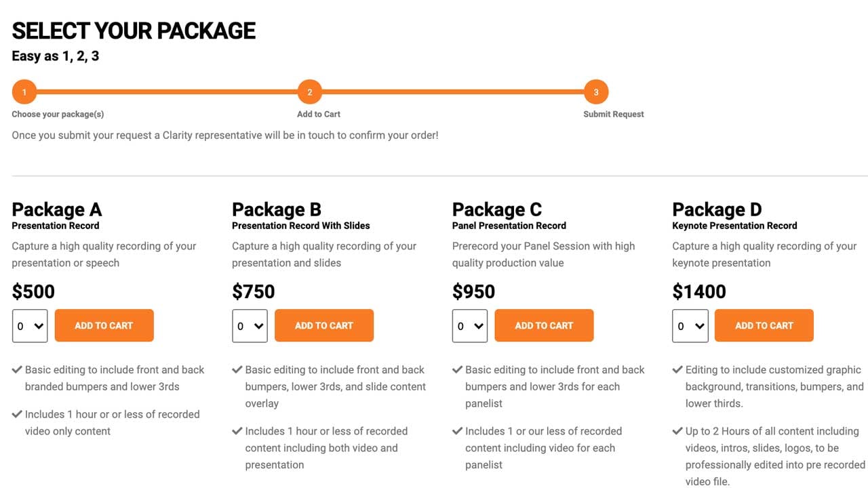868x488 pixels.
Task: Click the step 2 circle icon
Action: 310,92
